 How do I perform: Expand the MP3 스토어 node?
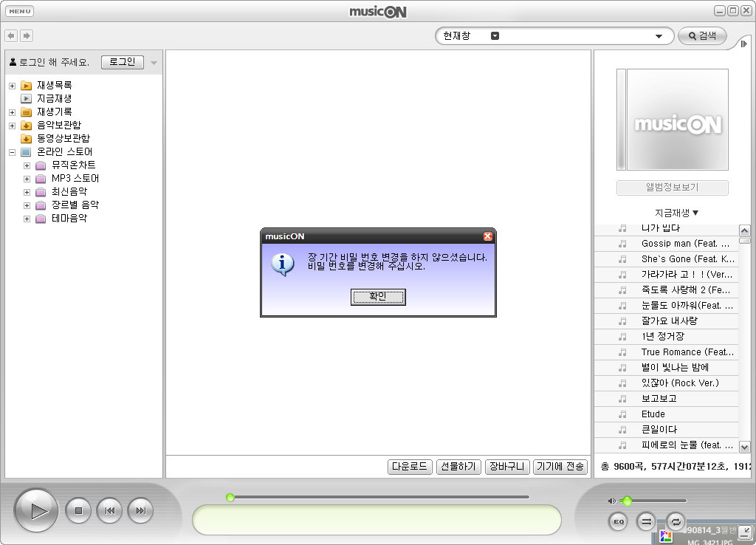(27, 179)
